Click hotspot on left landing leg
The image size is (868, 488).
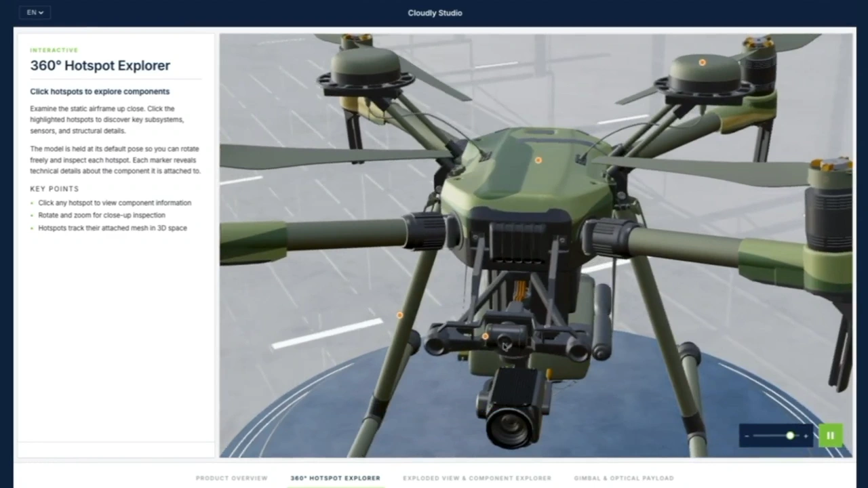pos(400,315)
